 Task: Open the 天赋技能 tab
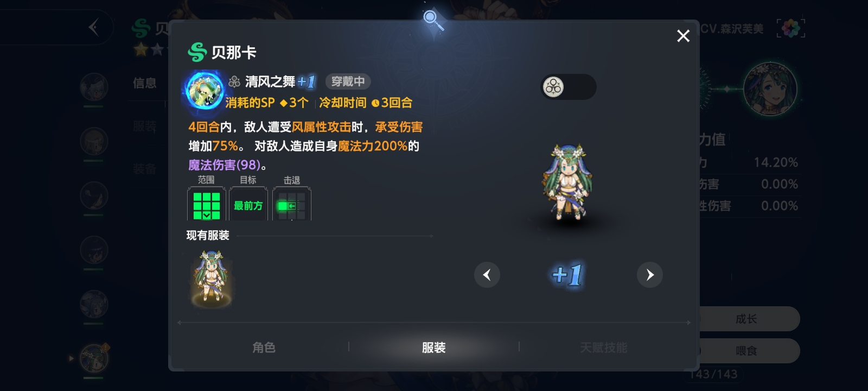tap(603, 348)
